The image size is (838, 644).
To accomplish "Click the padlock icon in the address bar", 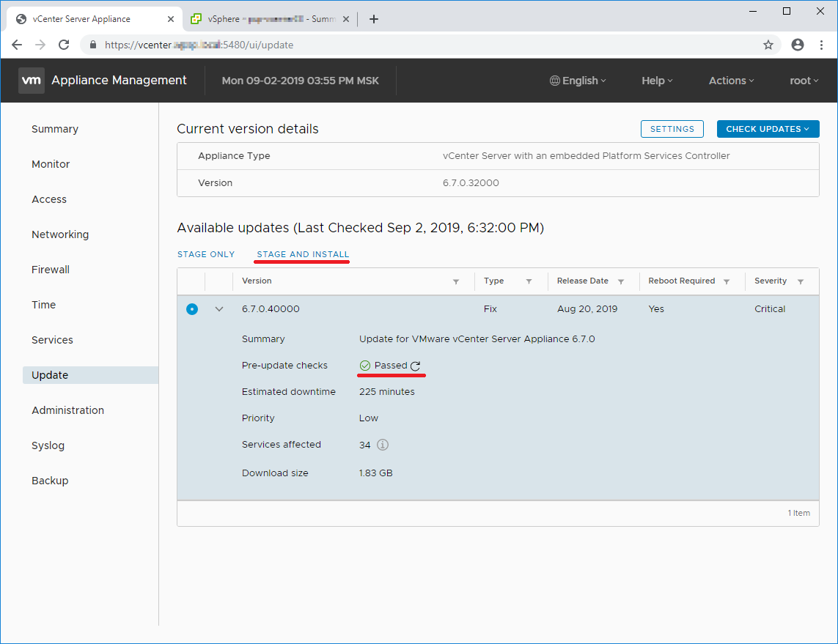I will [x=92, y=45].
